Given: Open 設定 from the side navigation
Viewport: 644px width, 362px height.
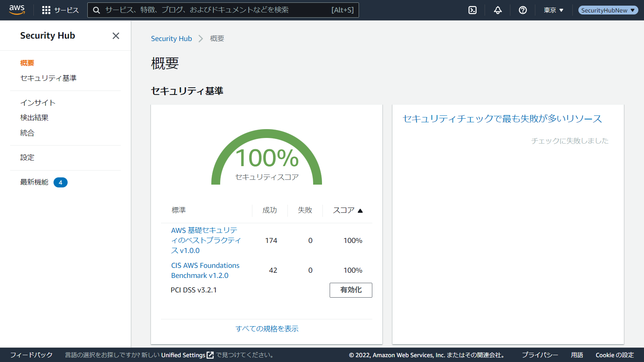Looking at the screenshot, I should click(x=27, y=157).
